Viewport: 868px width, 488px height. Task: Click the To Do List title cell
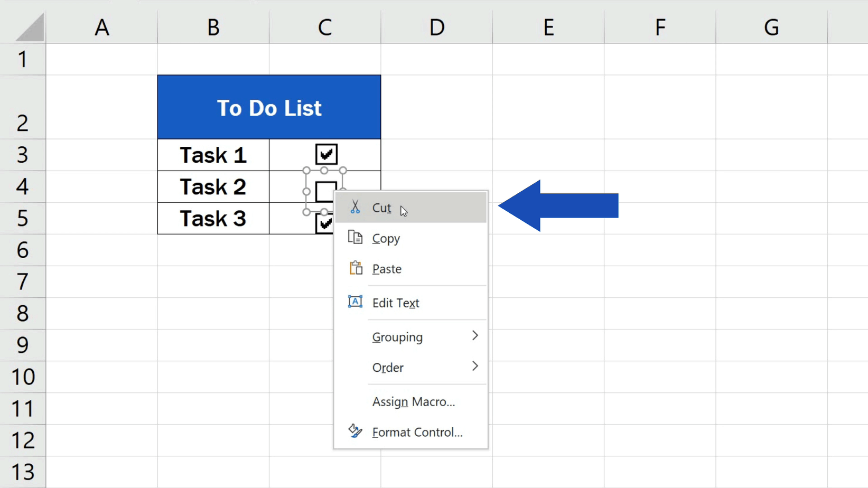point(269,107)
